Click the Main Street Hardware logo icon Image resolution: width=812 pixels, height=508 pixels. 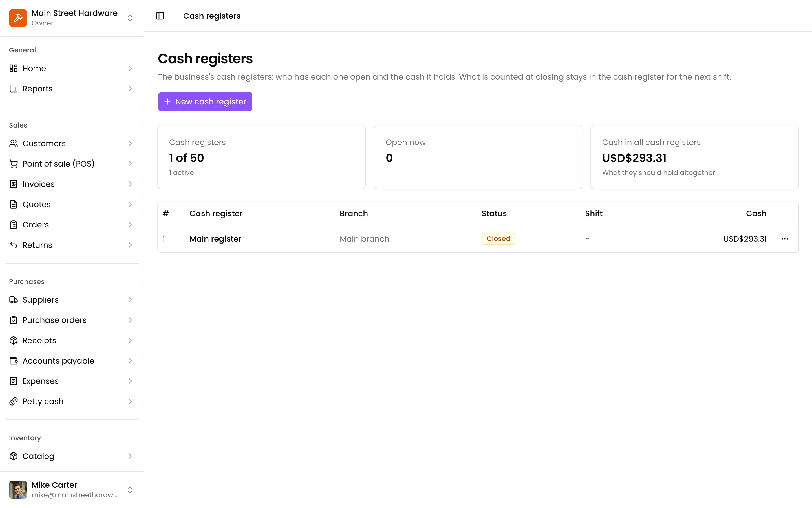pos(18,18)
